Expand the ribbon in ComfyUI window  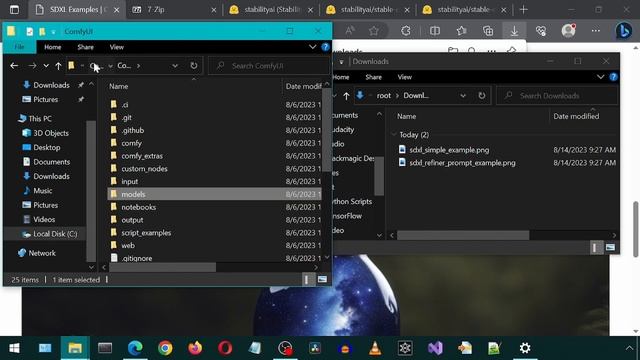313,47
